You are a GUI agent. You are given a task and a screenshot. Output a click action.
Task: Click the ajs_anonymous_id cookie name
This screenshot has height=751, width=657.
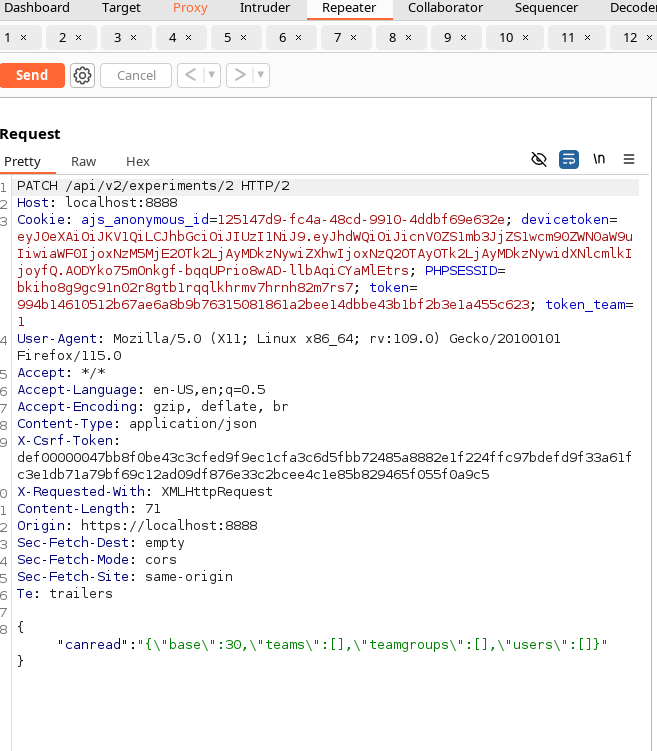[x=145, y=220]
